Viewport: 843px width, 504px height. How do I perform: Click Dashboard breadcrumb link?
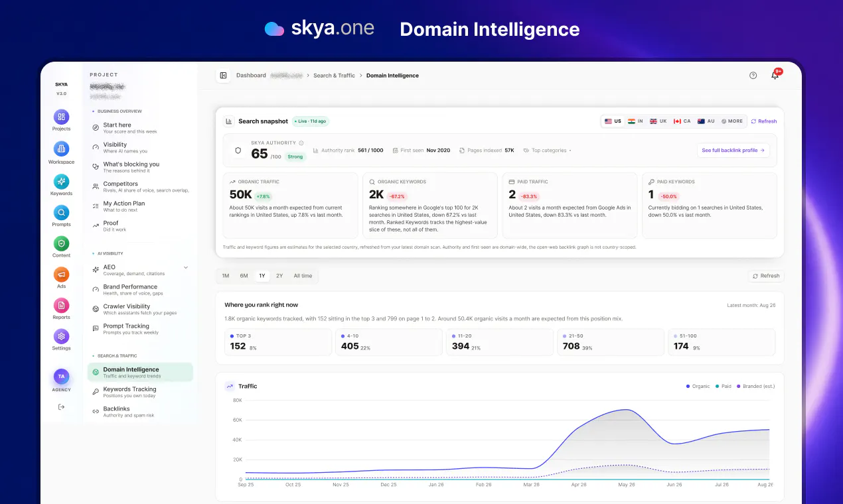pyautogui.click(x=251, y=76)
